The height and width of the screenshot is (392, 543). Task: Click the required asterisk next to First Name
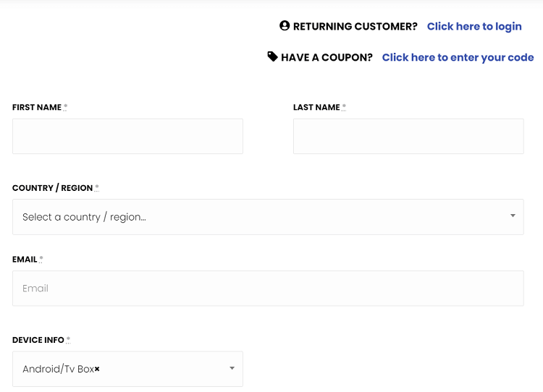tap(65, 107)
